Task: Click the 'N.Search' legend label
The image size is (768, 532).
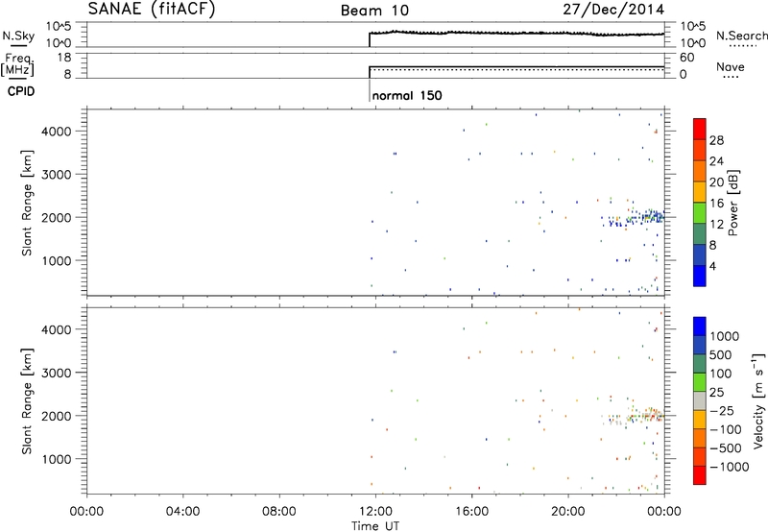Action: coord(741,36)
